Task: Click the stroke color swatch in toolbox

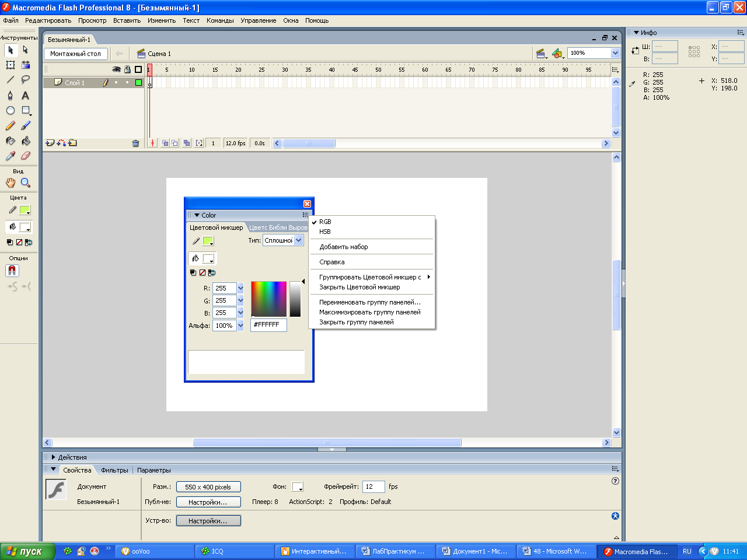Action: [25, 210]
